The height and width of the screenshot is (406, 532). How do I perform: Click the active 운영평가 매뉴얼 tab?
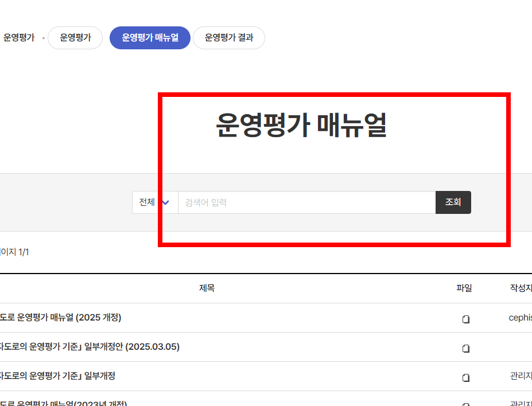149,37
